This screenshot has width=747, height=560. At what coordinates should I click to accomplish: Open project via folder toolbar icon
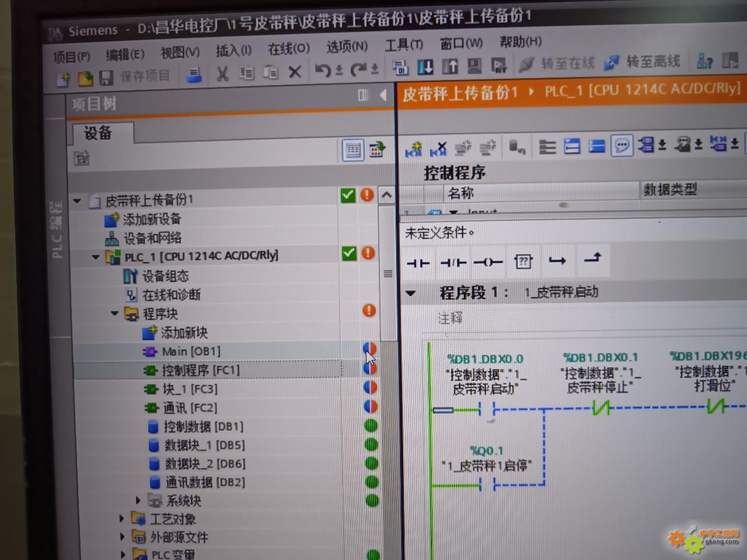click(x=85, y=78)
